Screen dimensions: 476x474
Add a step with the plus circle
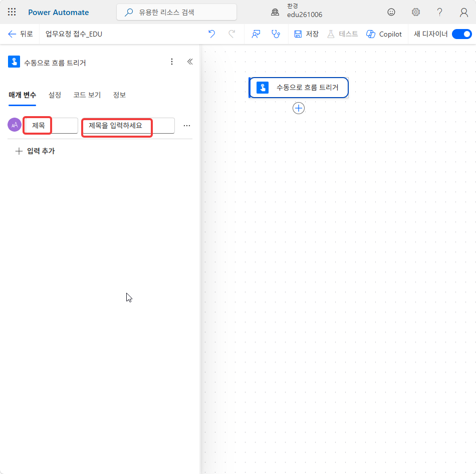299,108
